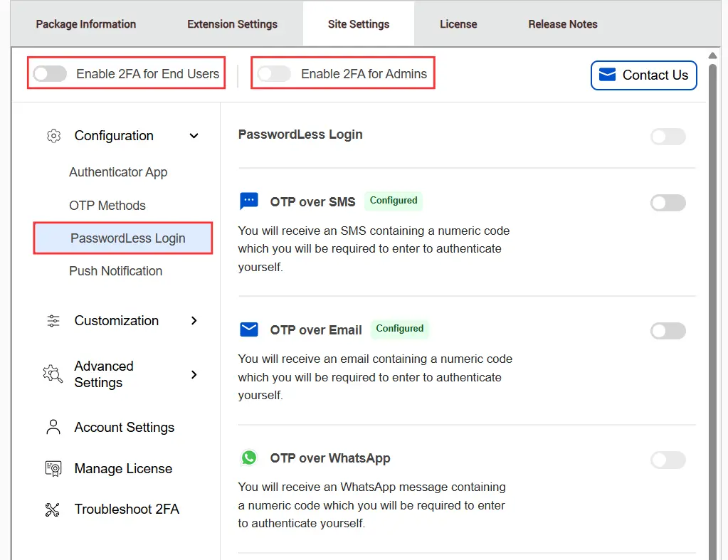Screen dimensions: 728x560
Task: Turn on PasswordLess Login
Action: coord(668,137)
